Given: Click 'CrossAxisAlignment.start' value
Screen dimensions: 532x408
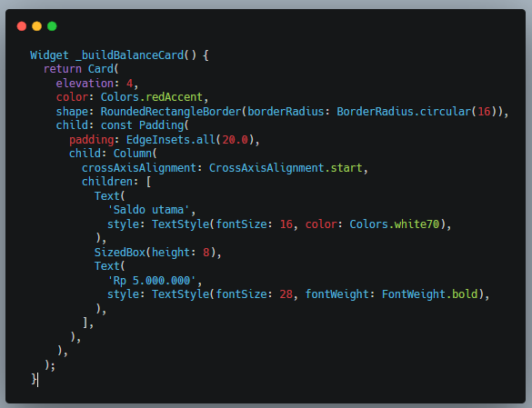Looking at the screenshot, I should tap(286, 167).
